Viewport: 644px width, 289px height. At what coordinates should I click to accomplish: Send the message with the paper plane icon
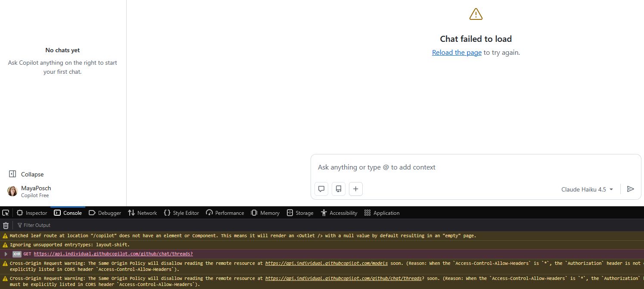pyautogui.click(x=631, y=189)
